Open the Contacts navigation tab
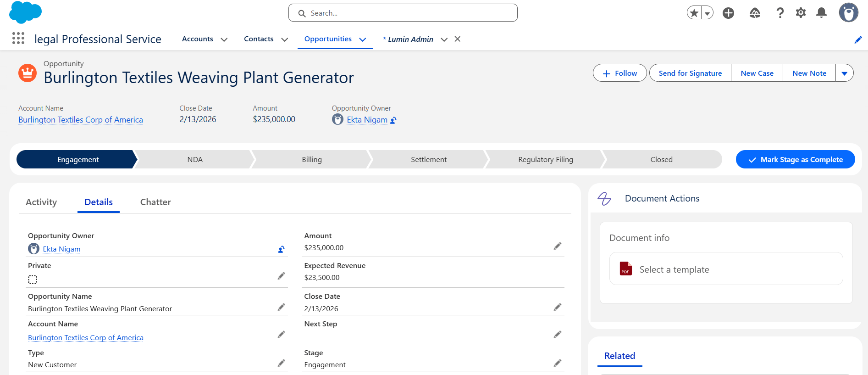Viewport: 868px width, 375px height. (x=259, y=39)
